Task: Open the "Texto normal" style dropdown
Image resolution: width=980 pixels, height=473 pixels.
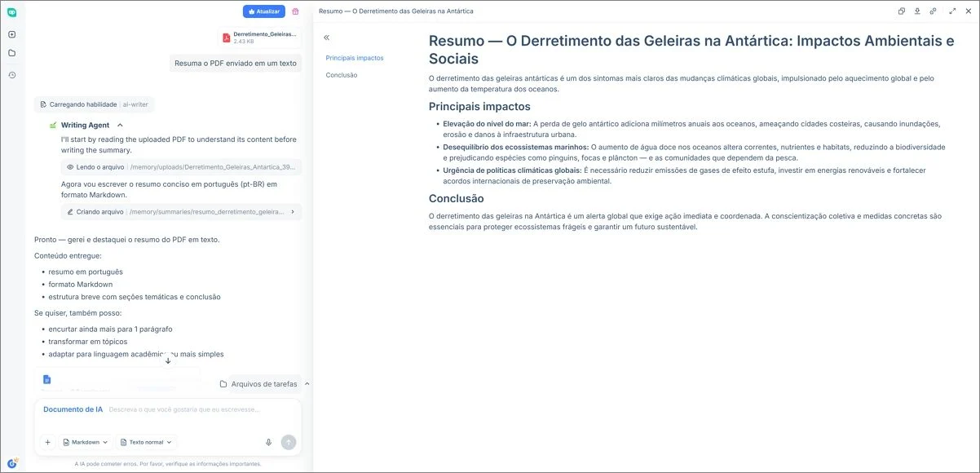Action: tap(145, 441)
